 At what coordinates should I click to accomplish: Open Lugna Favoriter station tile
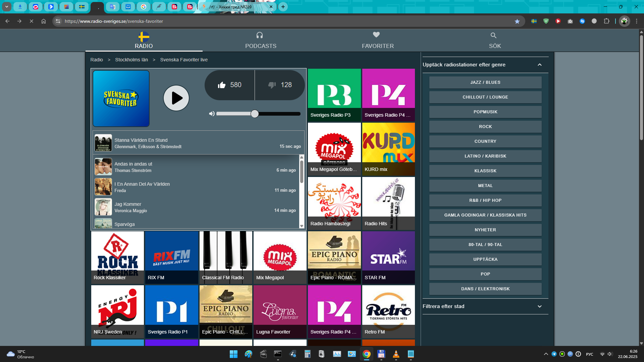pos(280,312)
